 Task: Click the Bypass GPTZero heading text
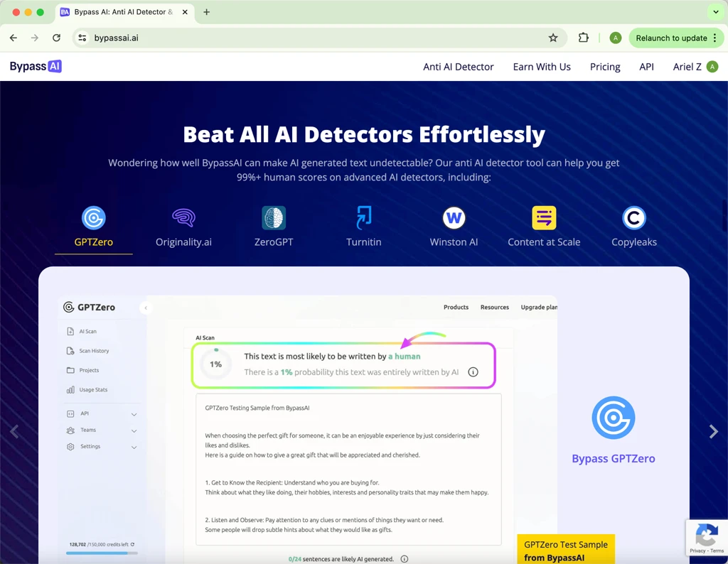tap(614, 458)
